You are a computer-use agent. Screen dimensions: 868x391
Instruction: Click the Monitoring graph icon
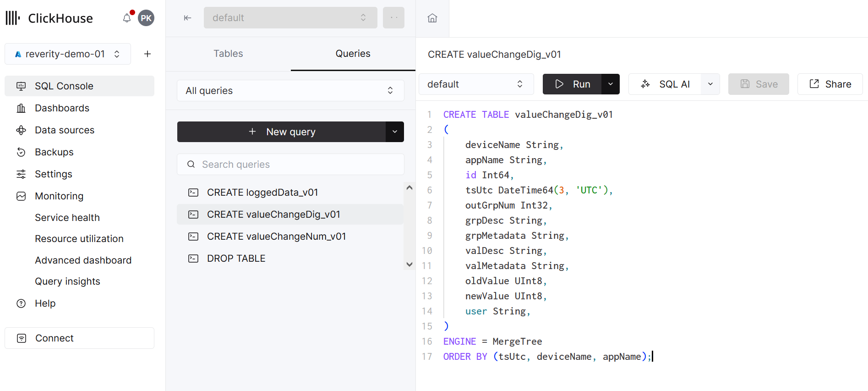(21, 196)
